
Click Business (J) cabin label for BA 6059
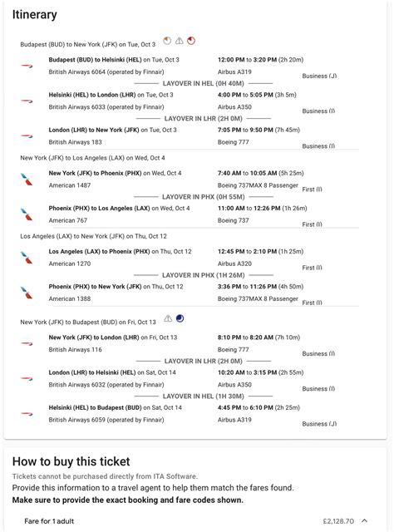(x=319, y=424)
